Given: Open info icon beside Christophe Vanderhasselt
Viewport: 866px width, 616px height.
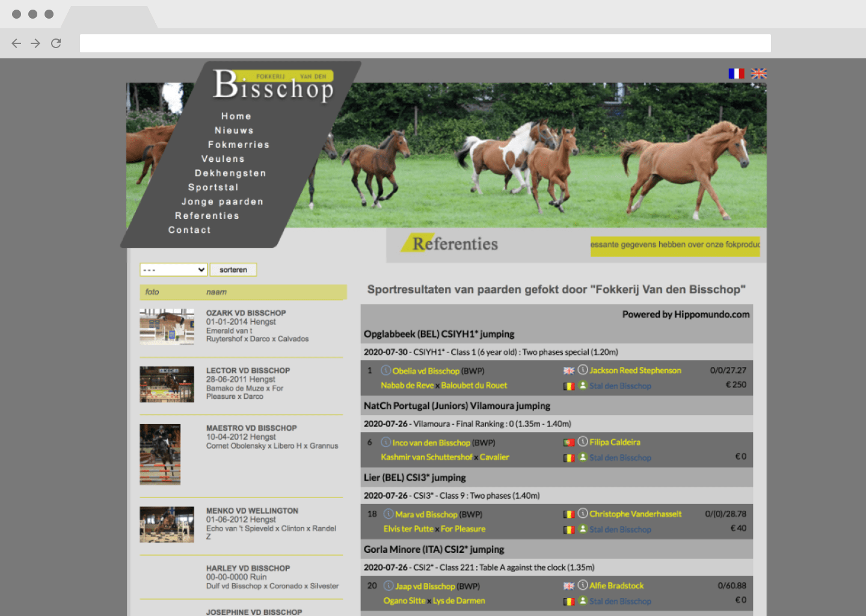Looking at the screenshot, I should click(x=583, y=513).
